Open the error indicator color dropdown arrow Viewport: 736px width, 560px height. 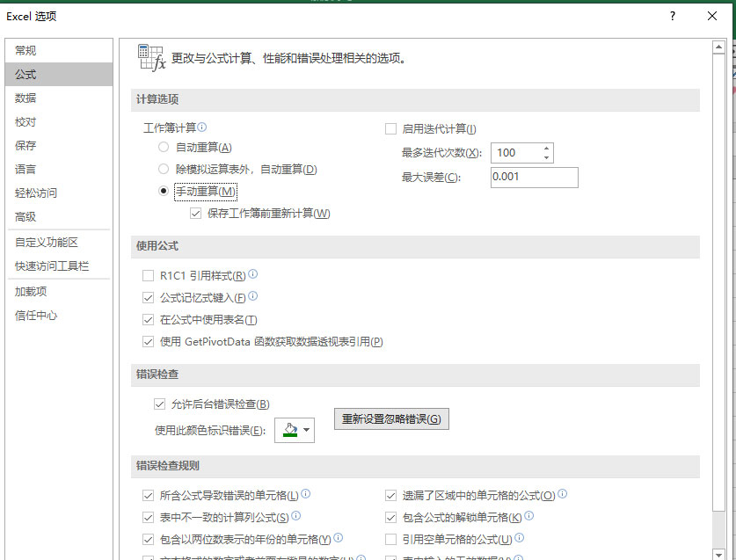point(307,430)
